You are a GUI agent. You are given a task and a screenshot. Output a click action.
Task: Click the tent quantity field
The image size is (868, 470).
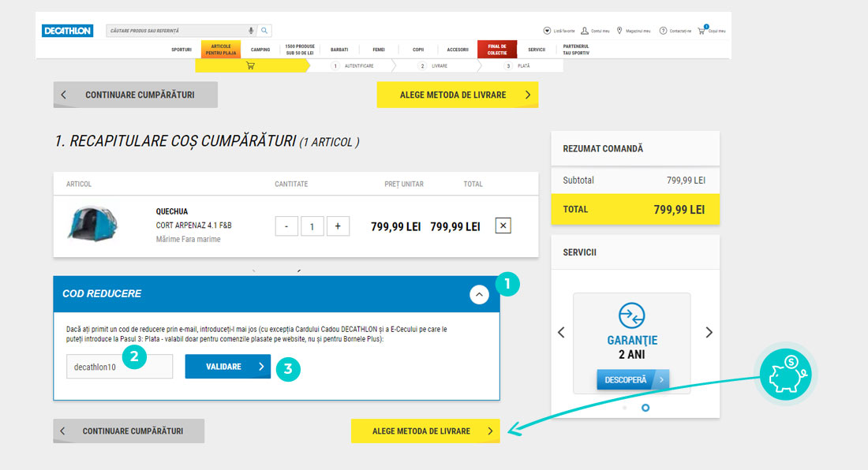click(x=312, y=226)
